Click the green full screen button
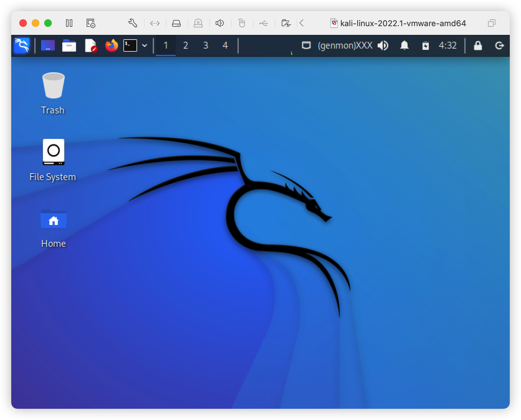The height and width of the screenshot is (420, 521). pos(48,23)
